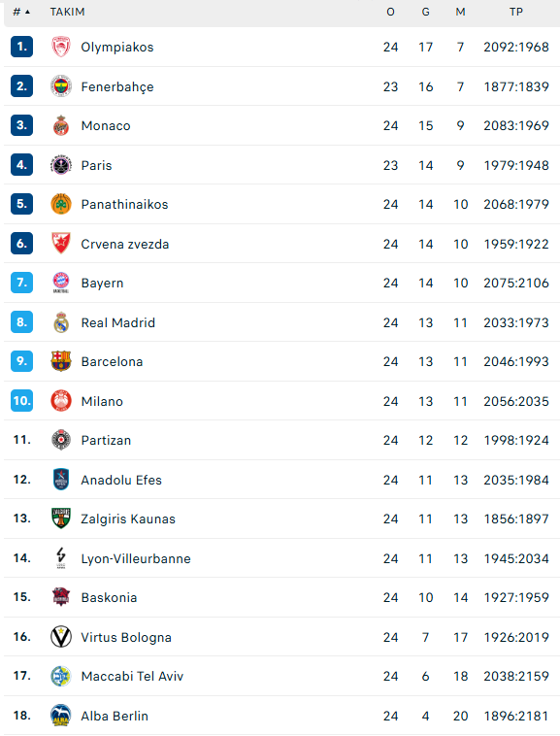Select the Panathinaikos clover logo
The height and width of the screenshot is (736, 560).
pyautogui.click(x=61, y=204)
